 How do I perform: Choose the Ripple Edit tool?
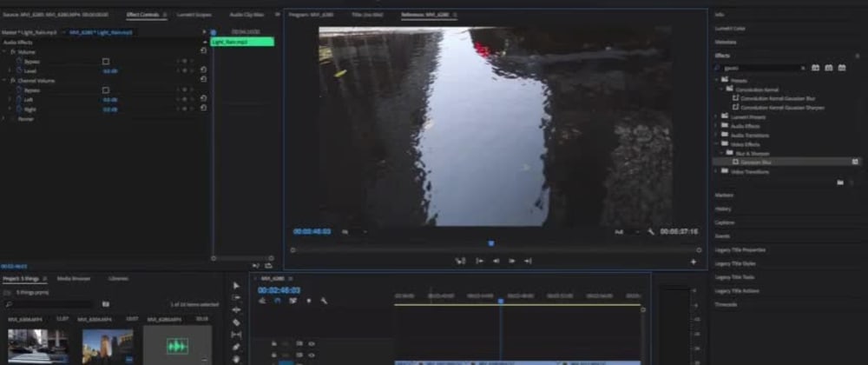[236, 309]
